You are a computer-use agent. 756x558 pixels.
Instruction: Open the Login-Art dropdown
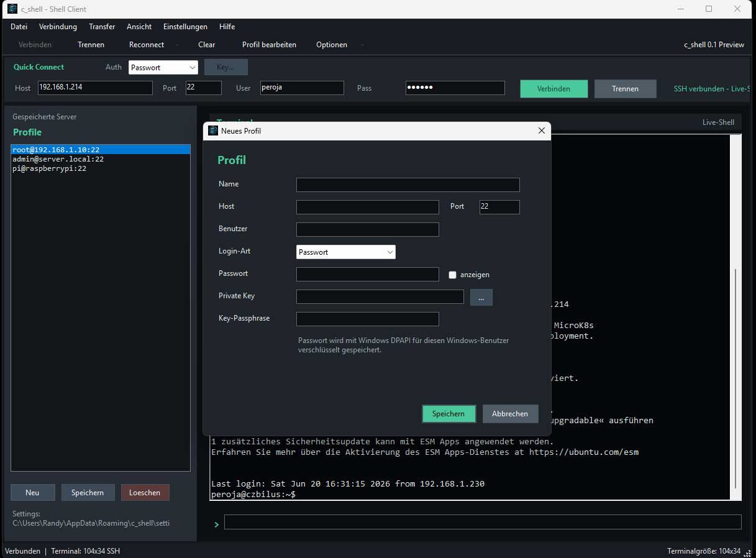point(346,252)
